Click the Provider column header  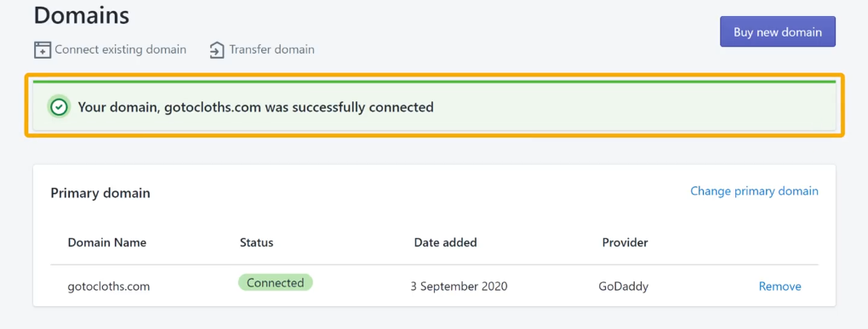click(x=625, y=242)
